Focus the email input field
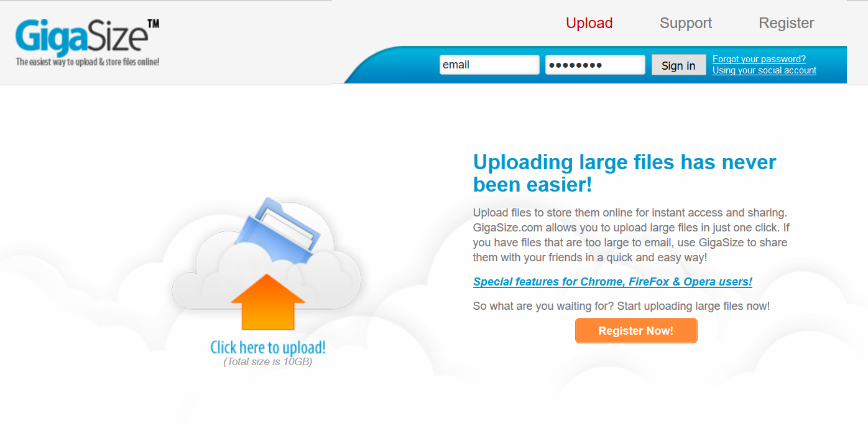Screen dimensions: 868x423 coord(489,65)
